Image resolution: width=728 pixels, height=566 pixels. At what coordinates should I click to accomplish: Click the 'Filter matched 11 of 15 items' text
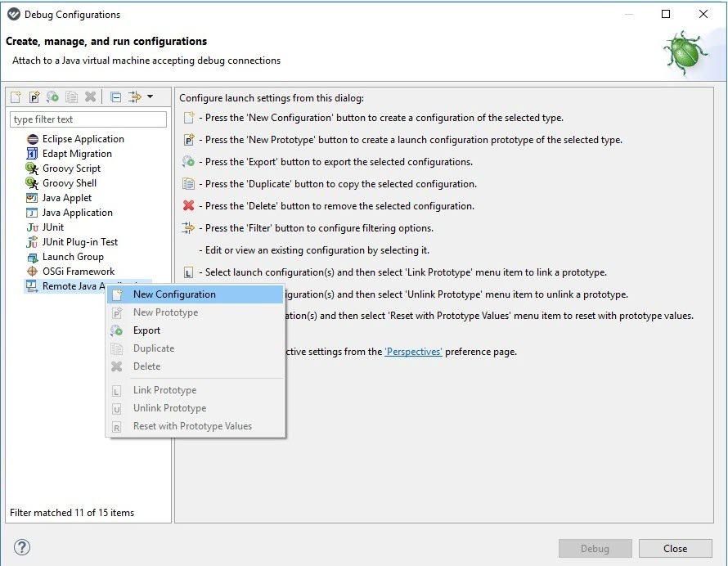click(72, 513)
